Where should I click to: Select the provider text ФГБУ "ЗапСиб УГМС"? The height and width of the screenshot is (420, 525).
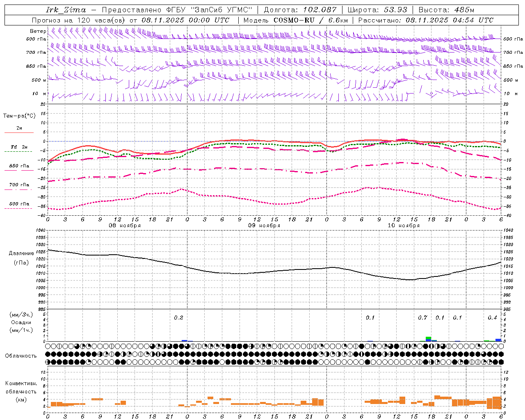[x=209, y=10]
